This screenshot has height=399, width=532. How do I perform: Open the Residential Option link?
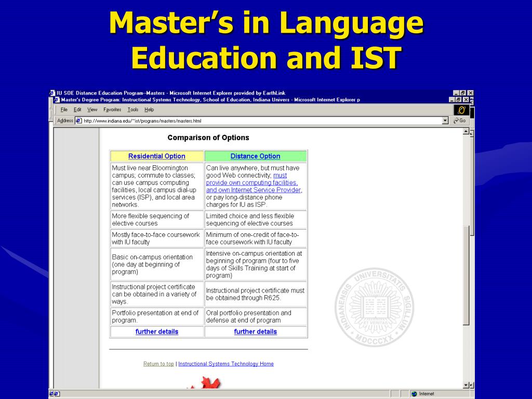(157, 156)
